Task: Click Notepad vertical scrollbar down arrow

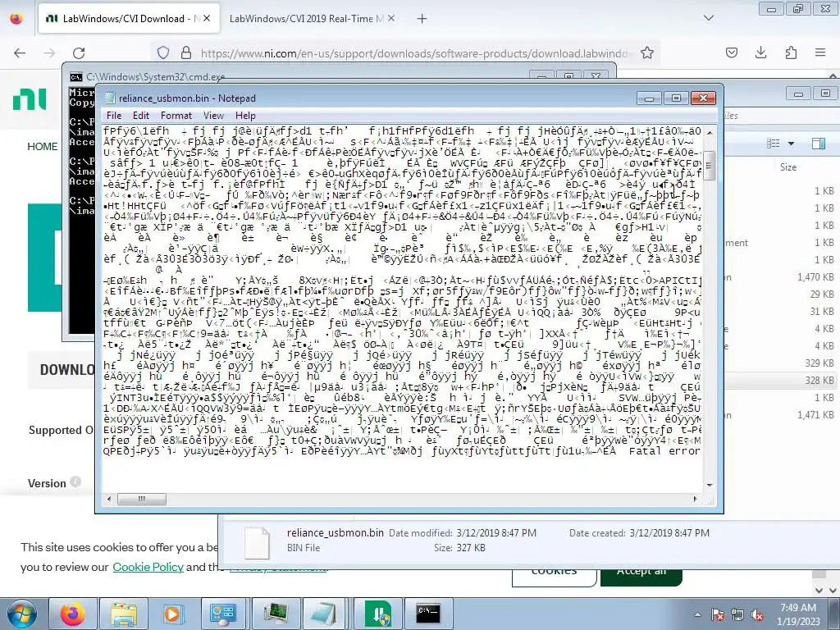Action: (710, 485)
